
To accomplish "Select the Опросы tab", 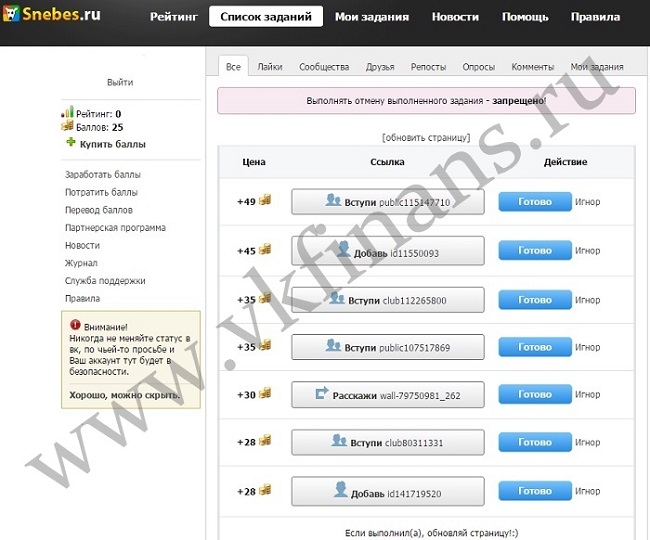I will [478, 67].
